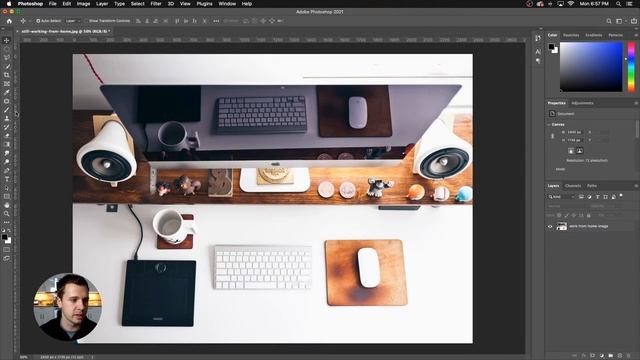The width and height of the screenshot is (640, 360).
Task: Toggle the Quick Mask mode button
Action: 7,249
